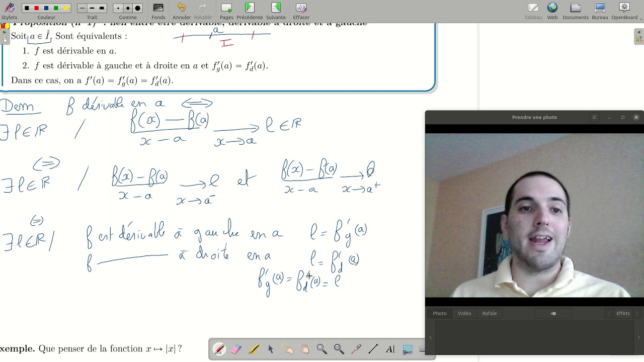Switch Cheese to Photo mode
The width and height of the screenshot is (644, 362).
coord(440,313)
